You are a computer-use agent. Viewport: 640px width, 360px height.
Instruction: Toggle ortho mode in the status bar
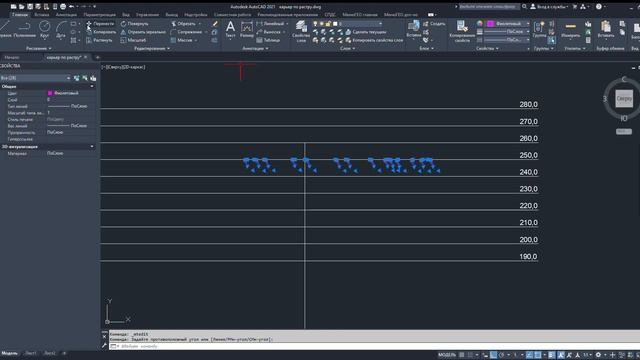(493, 355)
